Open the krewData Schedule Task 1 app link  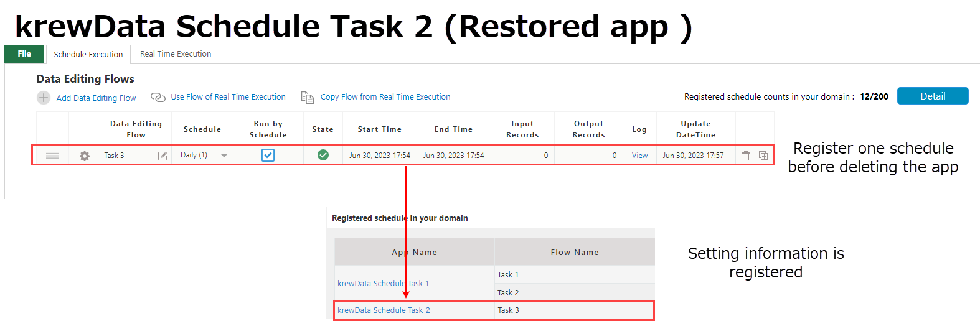click(383, 283)
